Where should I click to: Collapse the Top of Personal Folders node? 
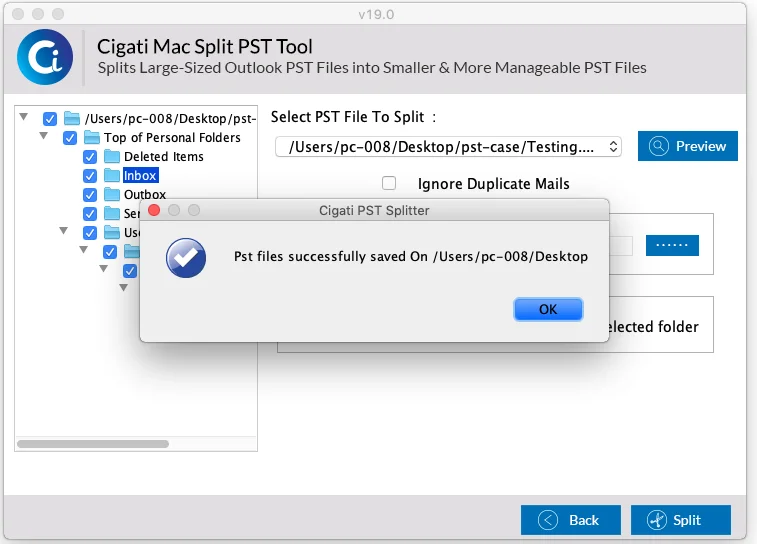[x=43, y=136]
